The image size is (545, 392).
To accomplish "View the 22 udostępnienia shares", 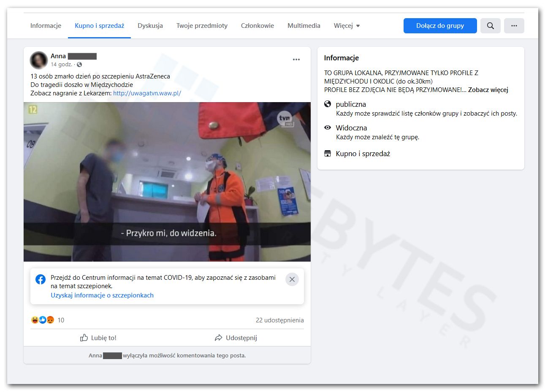I will pyautogui.click(x=279, y=320).
